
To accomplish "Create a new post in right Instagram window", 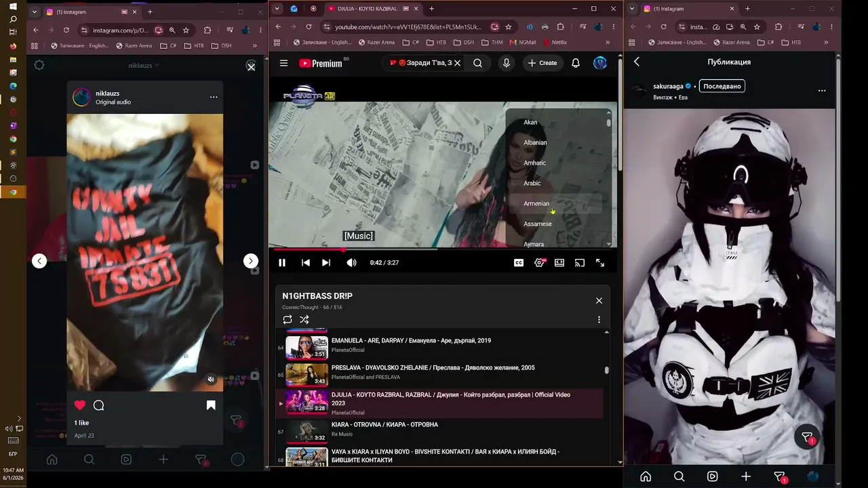I will tap(746, 476).
